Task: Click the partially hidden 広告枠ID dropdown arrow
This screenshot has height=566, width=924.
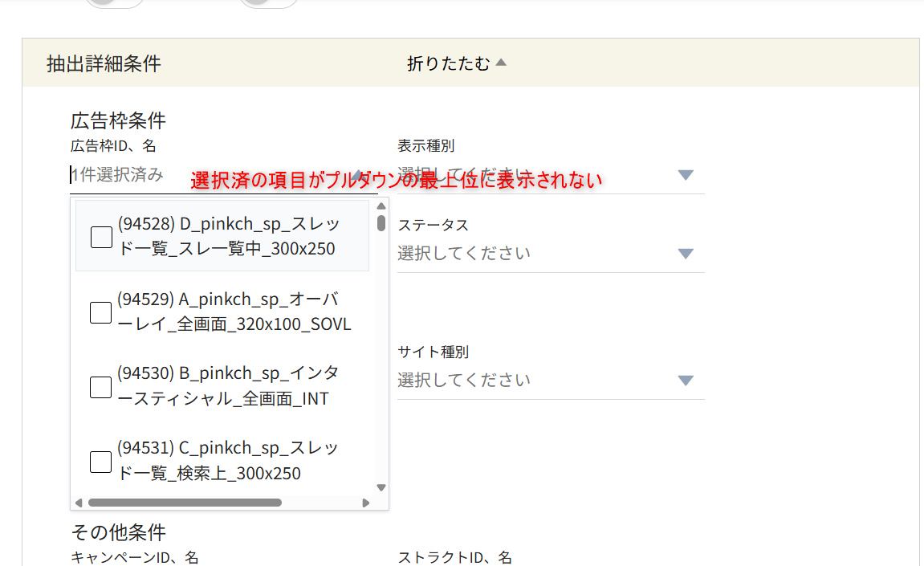Action: (358, 175)
